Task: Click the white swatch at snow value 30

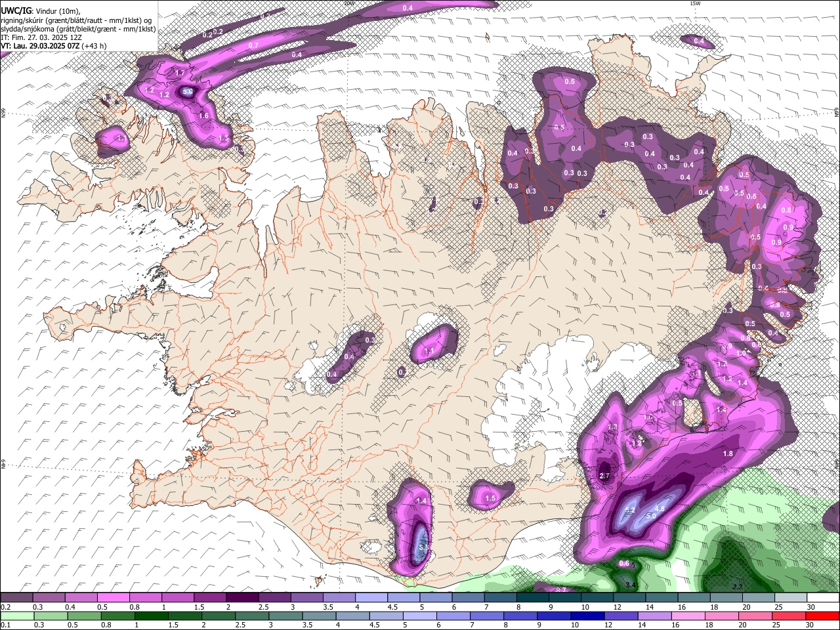Action: point(822,598)
